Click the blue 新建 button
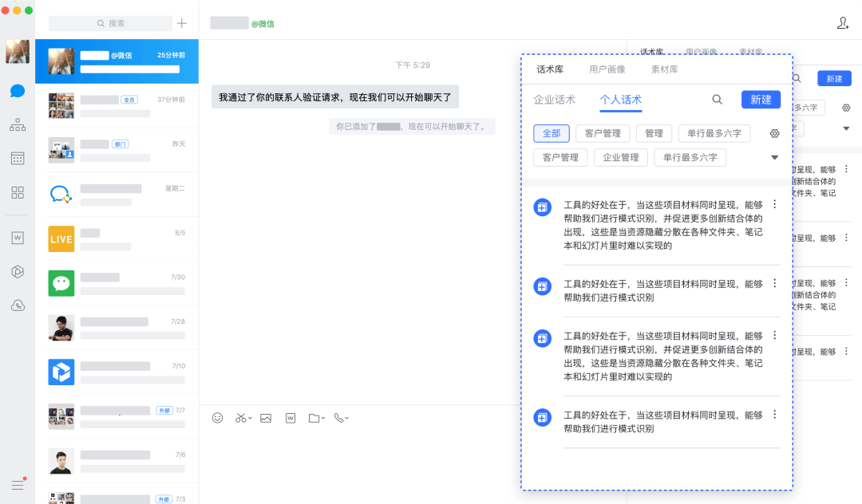The image size is (862, 504). click(761, 100)
